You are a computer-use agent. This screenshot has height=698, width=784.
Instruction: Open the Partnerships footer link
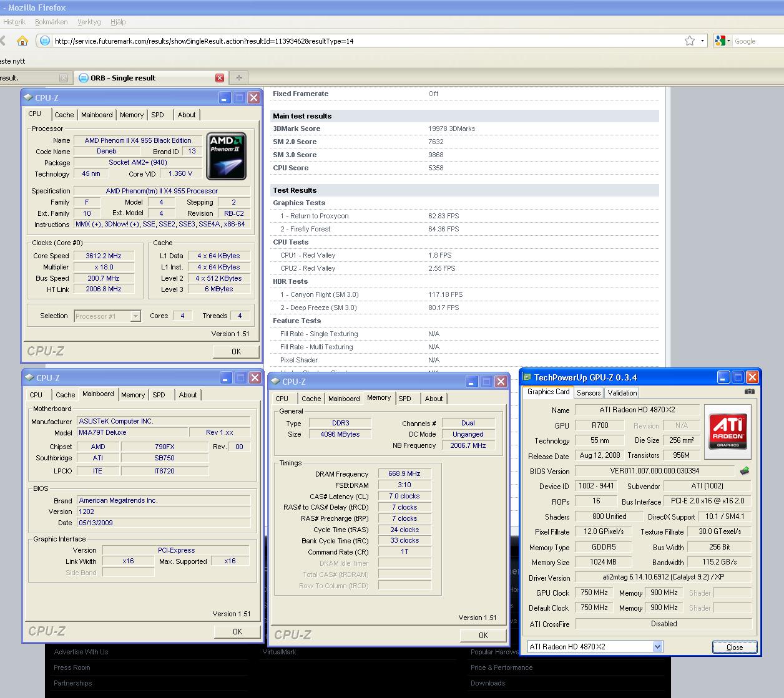72,683
